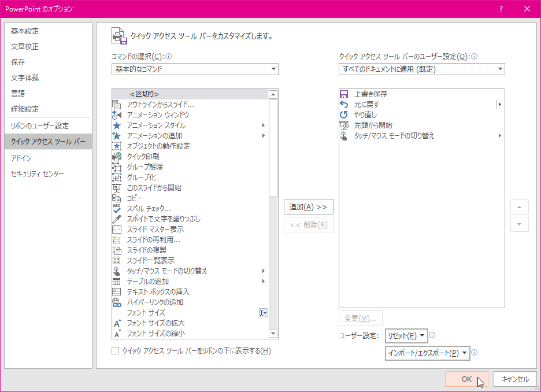Select the クイック アクセス ツール バー category
Image resolution: width=541 pixels, height=392 pixels.
pyautogui.click(x=48, y=142)
